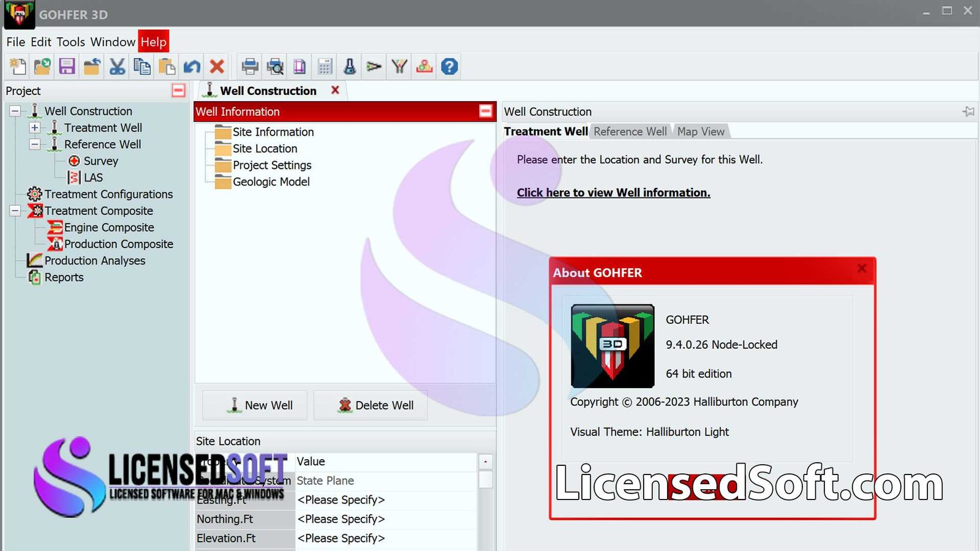Viewport: 980px width, 551px height.
Task: Open project using the folder arrow icon
Action: (42, 66)
